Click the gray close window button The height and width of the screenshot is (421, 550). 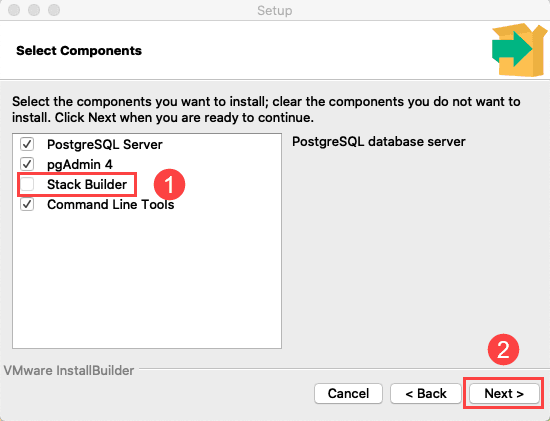click(x=14, y=10)
